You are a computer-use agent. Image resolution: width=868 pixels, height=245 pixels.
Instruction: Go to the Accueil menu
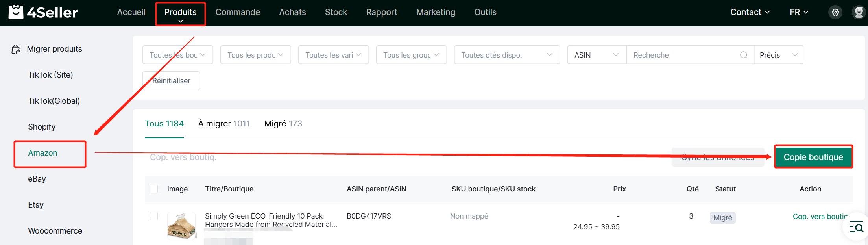[x=131, y=12]
